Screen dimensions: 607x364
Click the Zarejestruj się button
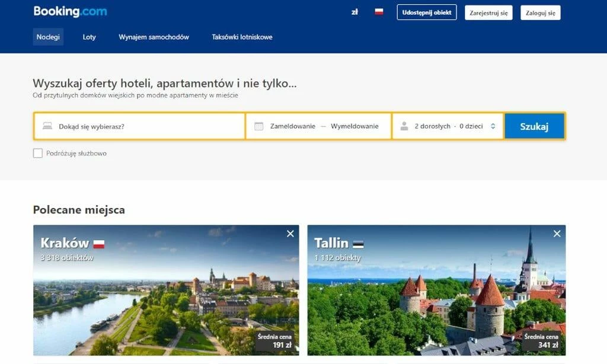tap(488, 13)
